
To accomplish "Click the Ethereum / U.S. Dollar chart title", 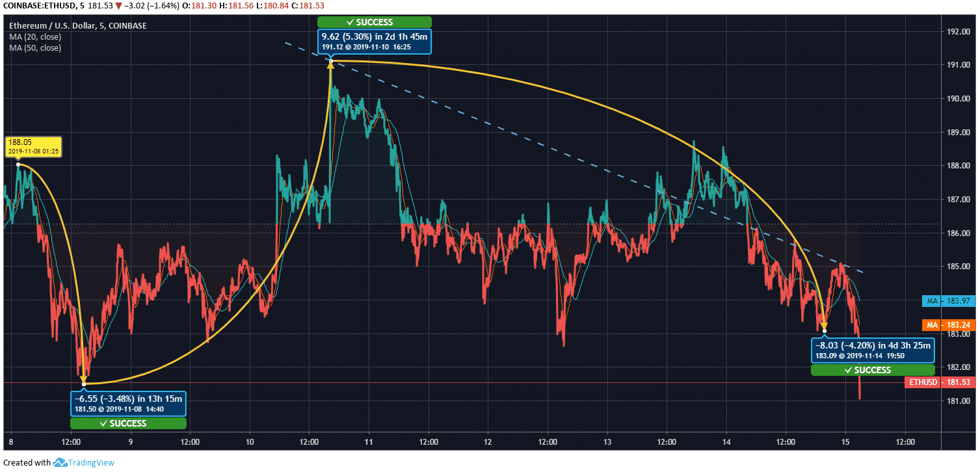I will pyautogui.click(x=78, y=26).
